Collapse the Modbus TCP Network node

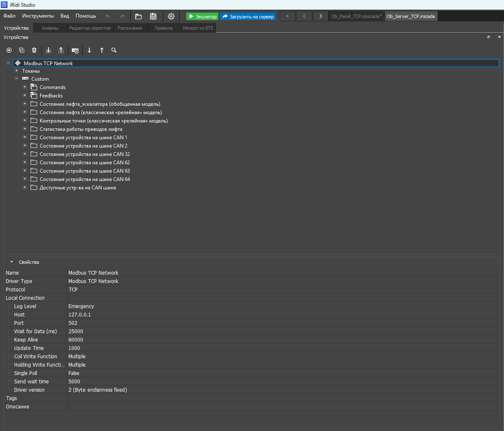pos(8,63)
